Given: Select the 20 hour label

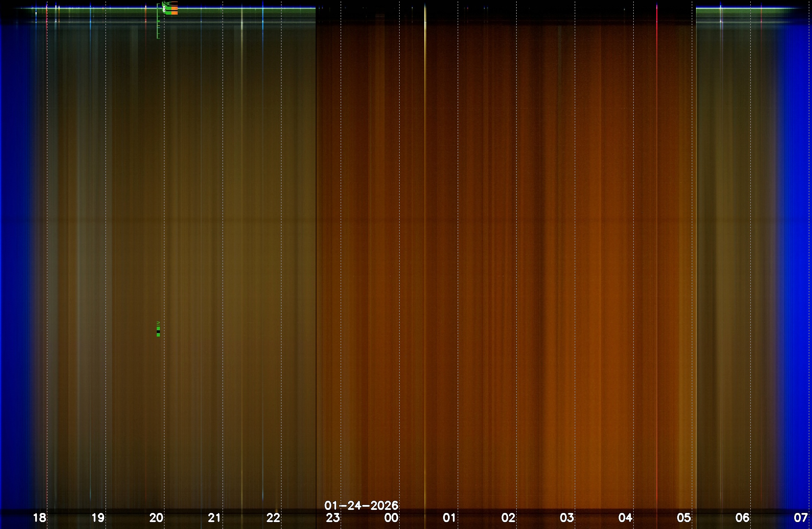Looking at the screenshot, I should coord(156,518).
